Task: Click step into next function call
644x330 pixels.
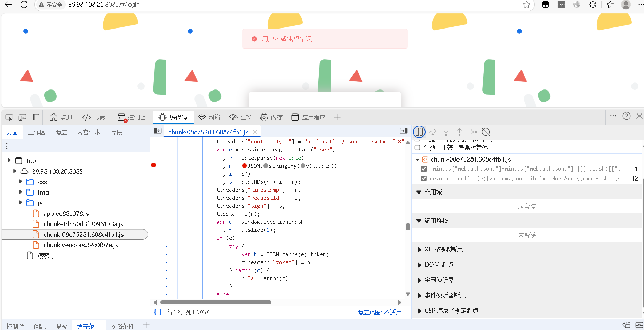Action: pos(446,132)
